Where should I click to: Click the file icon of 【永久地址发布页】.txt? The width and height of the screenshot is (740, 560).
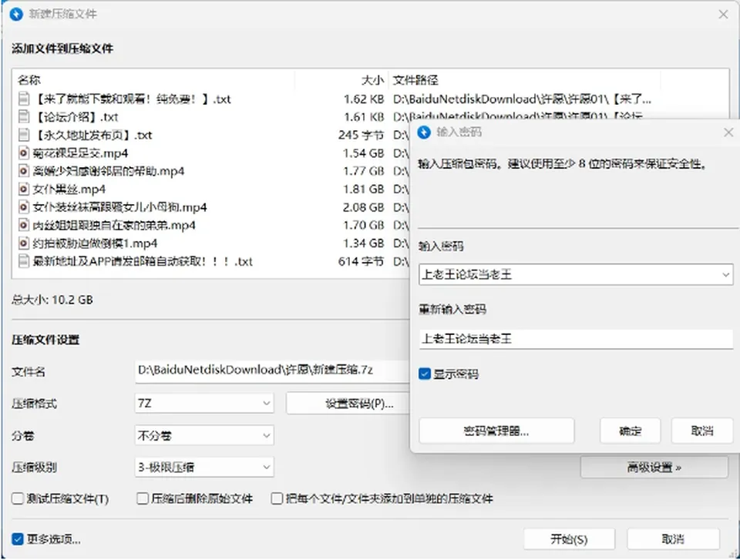(x=24, y=135)
